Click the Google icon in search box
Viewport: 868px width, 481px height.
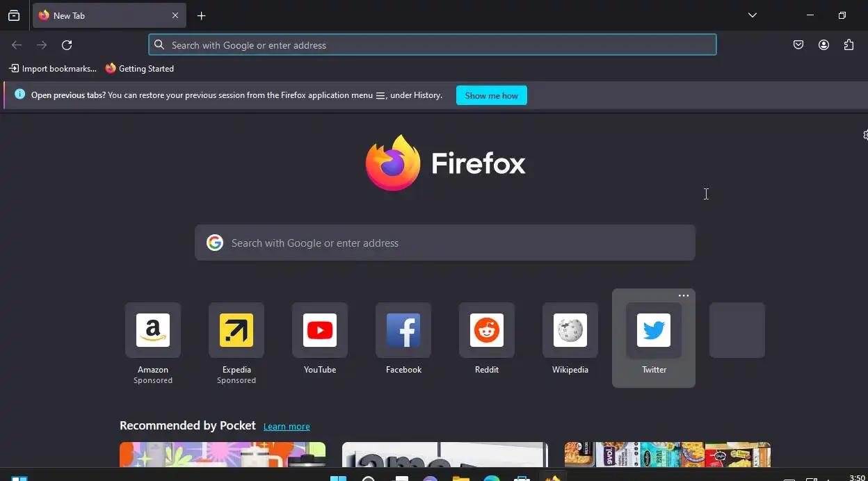click(215, 243)
